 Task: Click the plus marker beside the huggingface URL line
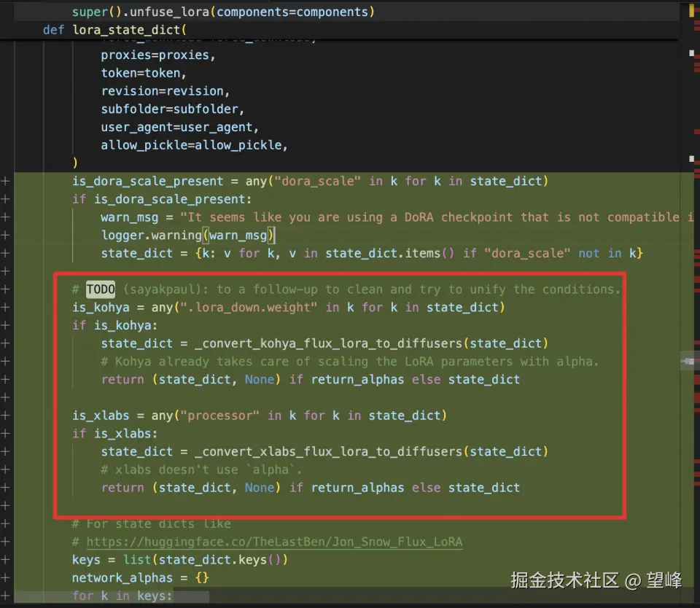(x=5, y=542)
